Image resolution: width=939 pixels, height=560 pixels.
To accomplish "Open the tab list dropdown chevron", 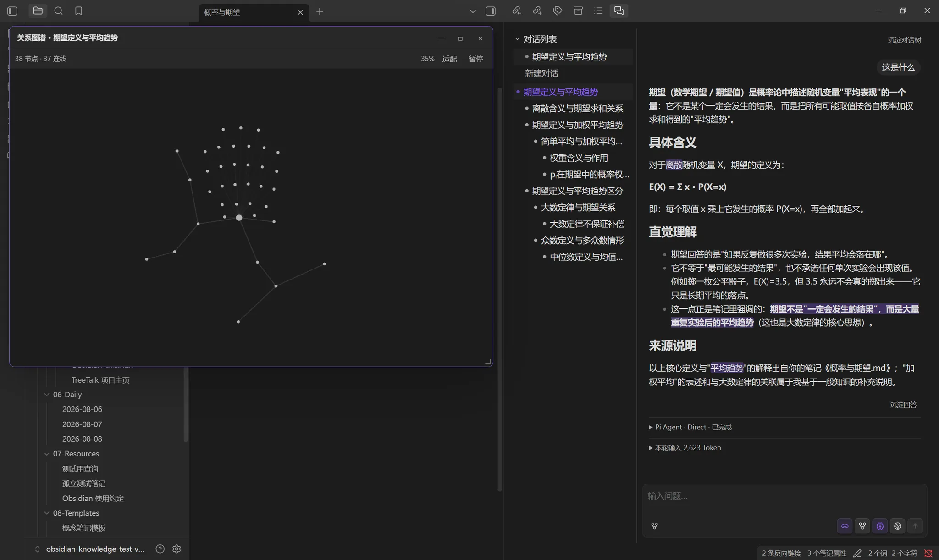I will pyautogui.click(x=473, y=11).
